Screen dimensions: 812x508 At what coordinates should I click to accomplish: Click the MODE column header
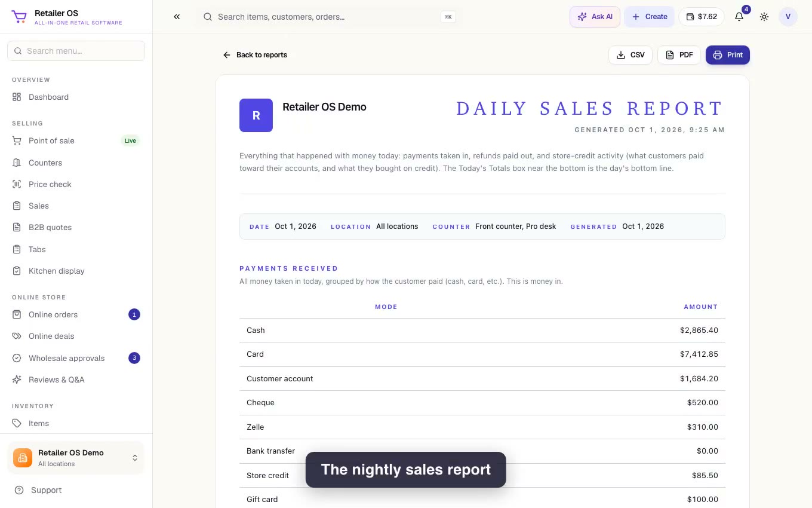point(386,307)
